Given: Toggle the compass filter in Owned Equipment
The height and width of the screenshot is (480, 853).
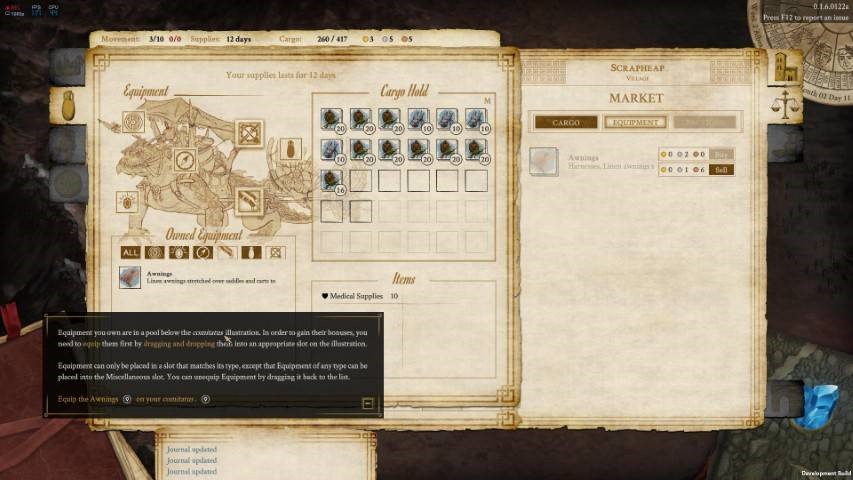Looking at the screenshot, I should [203, 253].
